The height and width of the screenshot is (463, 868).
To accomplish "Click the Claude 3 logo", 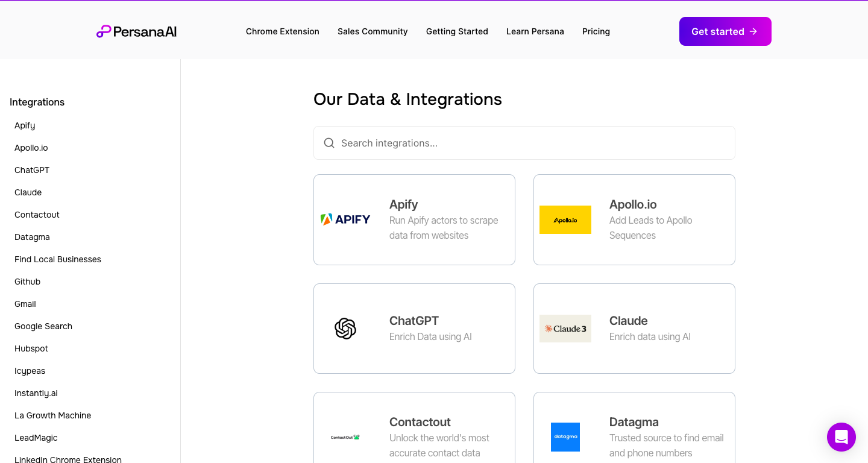I will click(x=565, y=329).
